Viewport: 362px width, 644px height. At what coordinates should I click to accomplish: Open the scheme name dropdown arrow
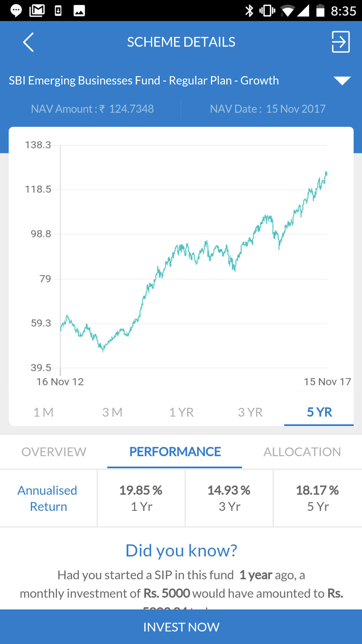342,81
